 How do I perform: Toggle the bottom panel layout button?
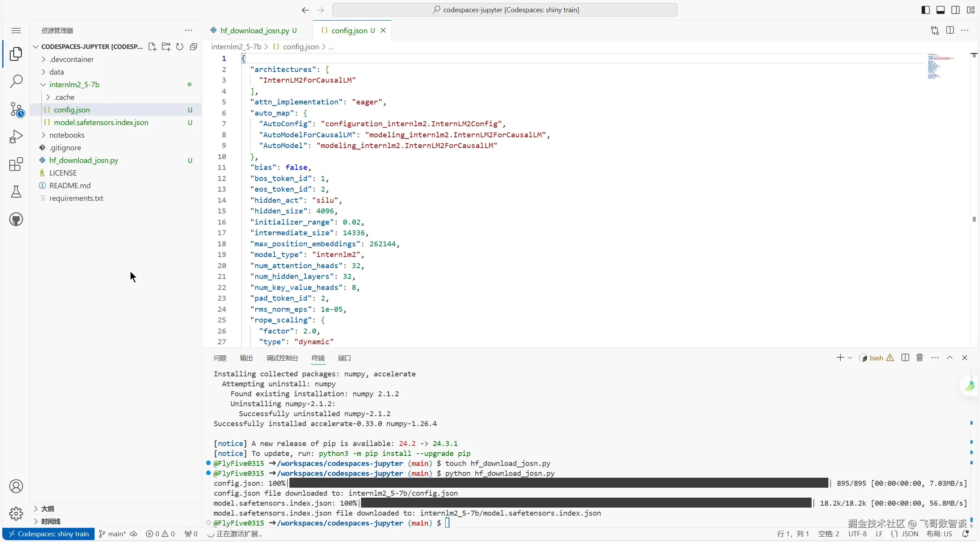(x=940, y=10)
